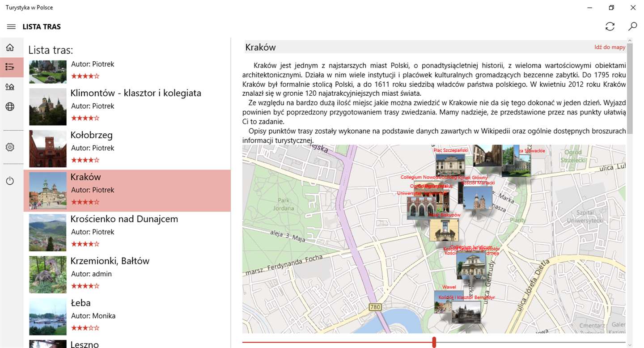This screenshot has height=348, width=644.
Task: Select the Kołobrzeg route
Action: pos(127,149)
